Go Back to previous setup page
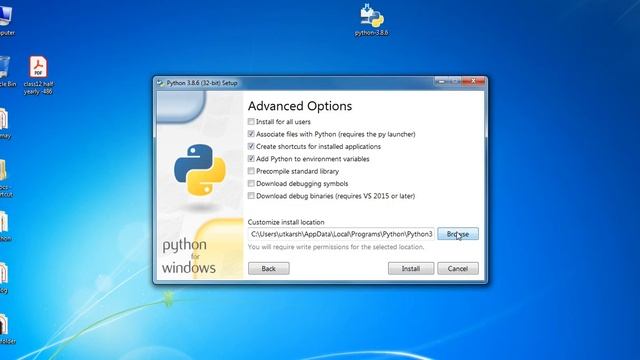Viewport: 640px width, 360px height. click(x=269, y=269)
